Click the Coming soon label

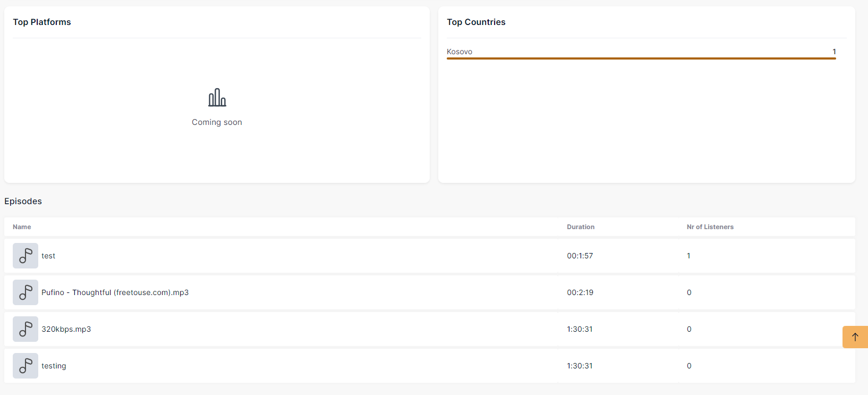[x=217, y=122]
